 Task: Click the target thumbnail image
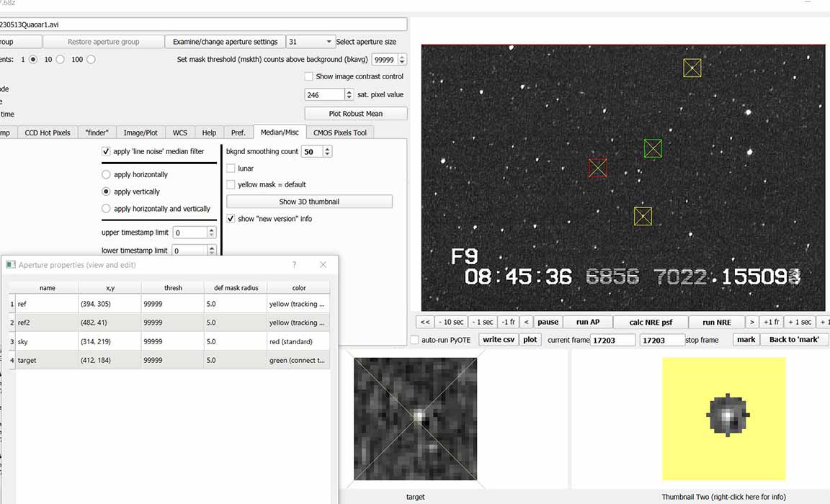[x=416, y=419]
